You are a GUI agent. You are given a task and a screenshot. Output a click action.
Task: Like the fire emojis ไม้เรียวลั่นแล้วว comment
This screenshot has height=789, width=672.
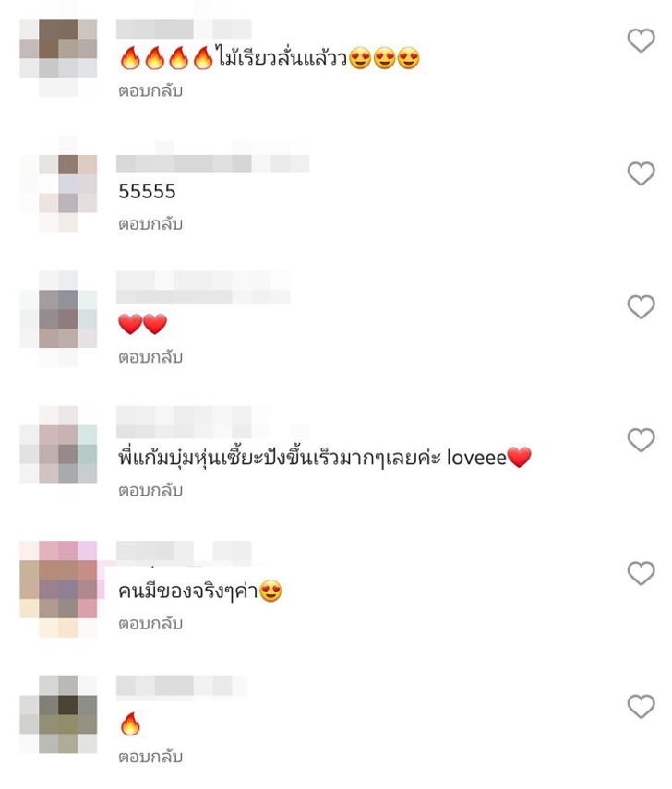641,41
